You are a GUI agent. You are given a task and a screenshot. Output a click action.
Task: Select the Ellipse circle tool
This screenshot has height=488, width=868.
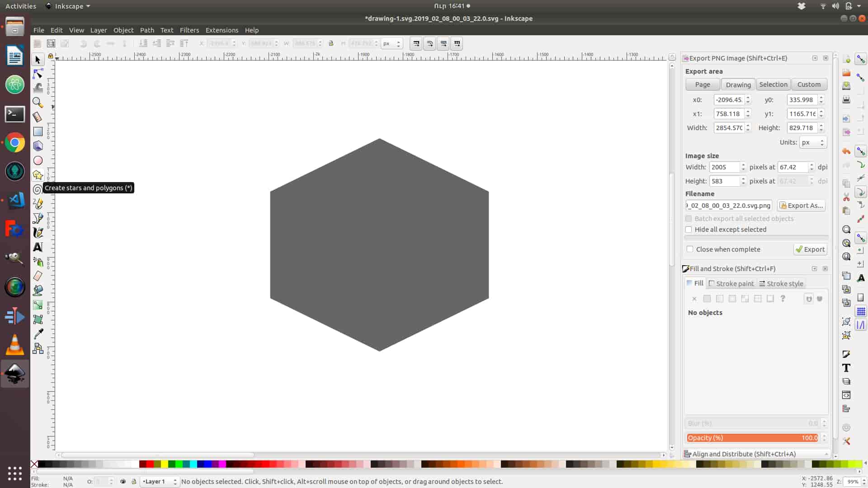click(38, 160)
